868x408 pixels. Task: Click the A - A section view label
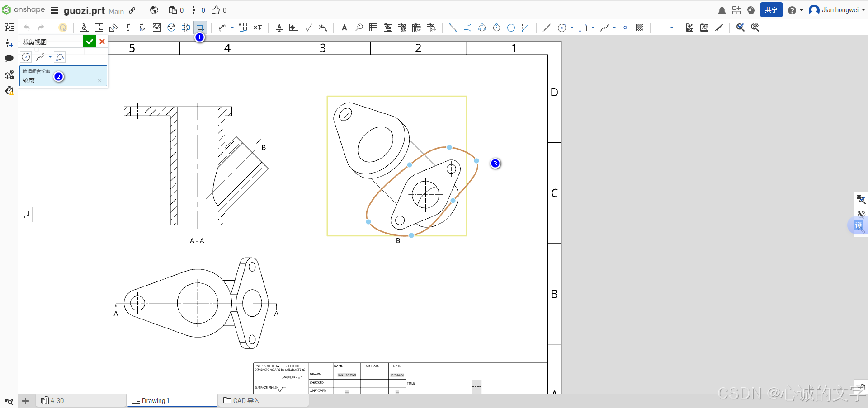[197, 241]
